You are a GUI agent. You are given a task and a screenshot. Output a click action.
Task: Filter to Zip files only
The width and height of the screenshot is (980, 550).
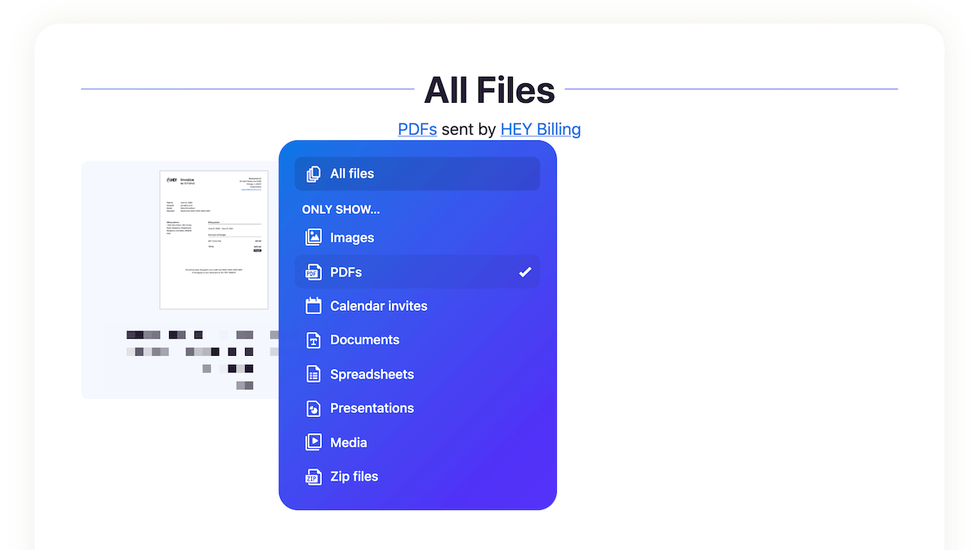[x=417, y=477]
